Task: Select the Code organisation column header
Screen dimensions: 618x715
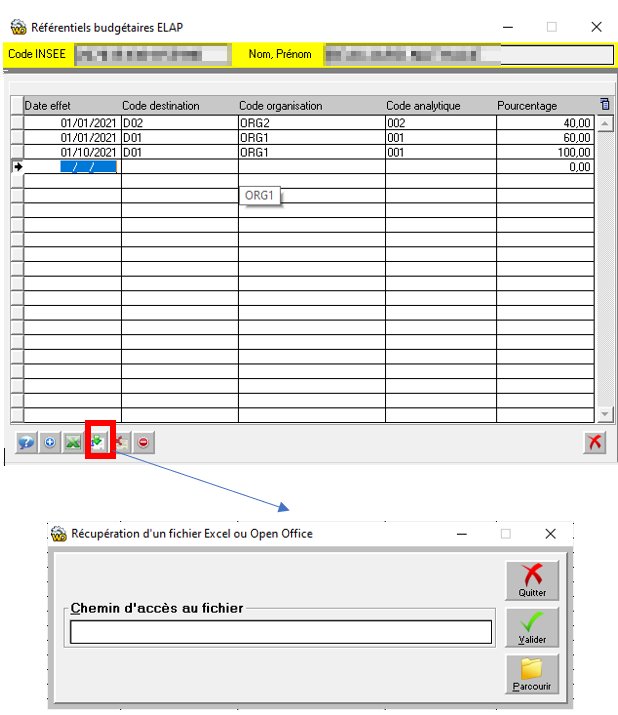Action: coord(312,106)
